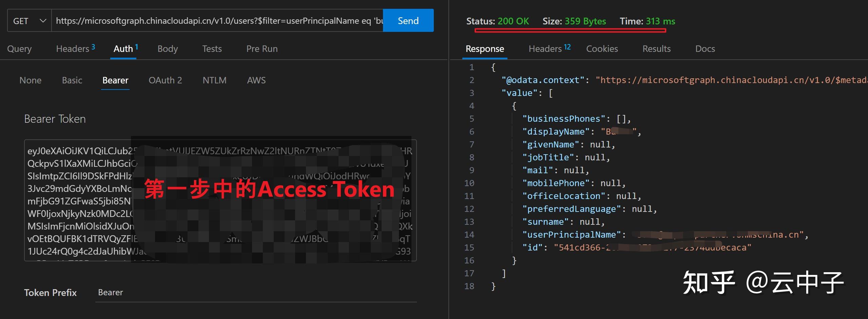Select the Pre Run tab
868x319 pixels.
(262, 49)
